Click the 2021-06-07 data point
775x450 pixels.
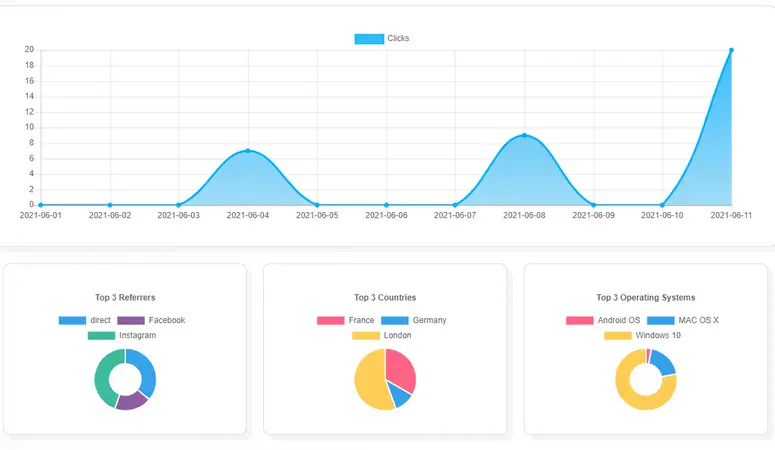pos(455,205)
